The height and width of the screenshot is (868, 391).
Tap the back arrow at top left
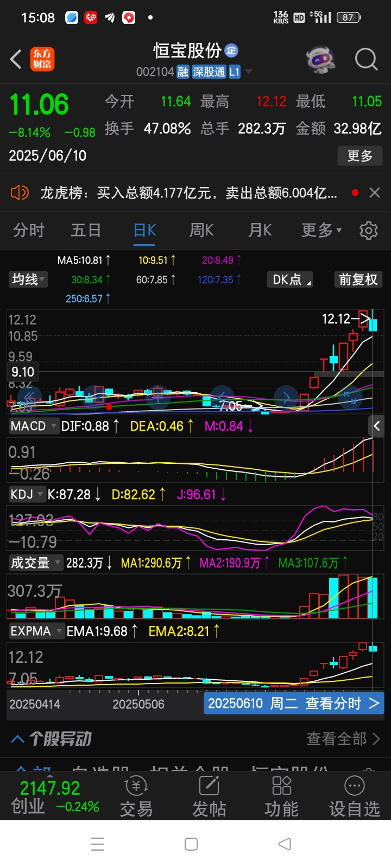pyautogui.click(x=16, y=59)
